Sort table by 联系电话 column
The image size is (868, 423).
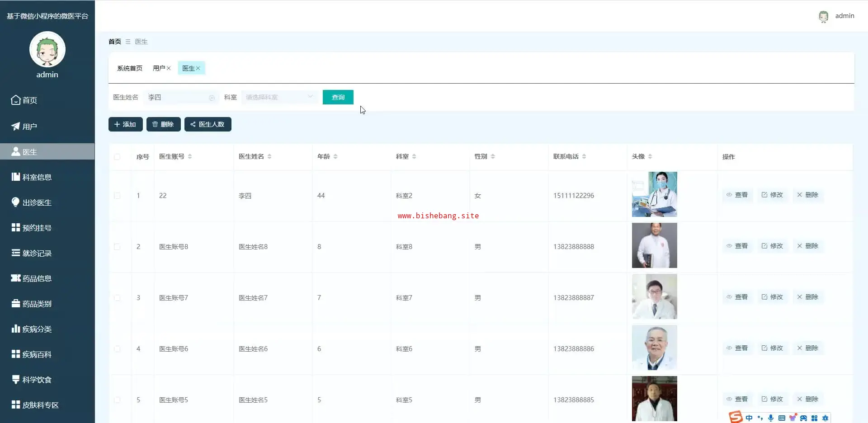tap(584, 156)
